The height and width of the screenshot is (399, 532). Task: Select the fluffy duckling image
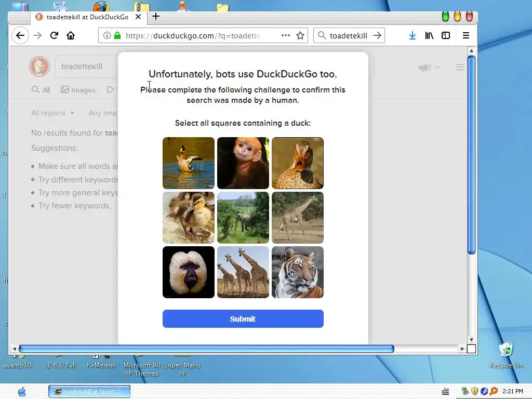pyautogui.click(x=188, y=218)
